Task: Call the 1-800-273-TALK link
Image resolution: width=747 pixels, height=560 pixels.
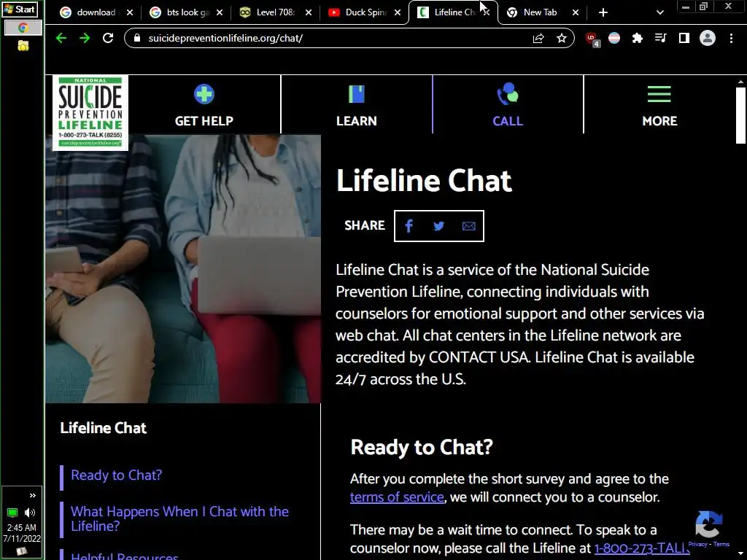Action: click(642, 548)
